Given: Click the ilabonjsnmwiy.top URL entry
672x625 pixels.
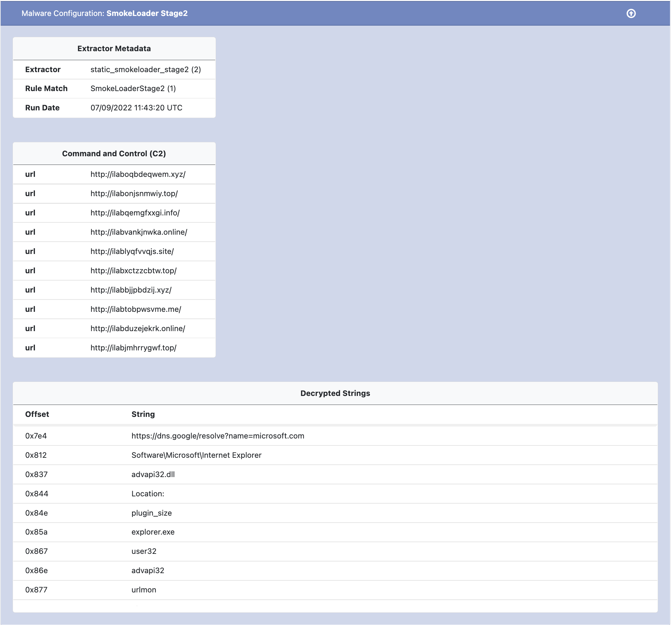Looking at the screenshot, I should point(134,193).
